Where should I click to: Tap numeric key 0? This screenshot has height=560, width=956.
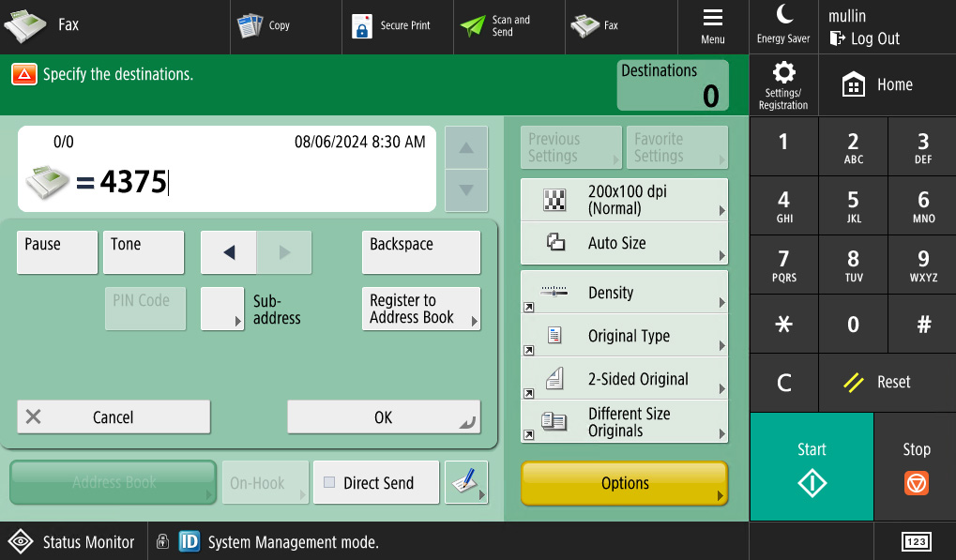point(853,324)
